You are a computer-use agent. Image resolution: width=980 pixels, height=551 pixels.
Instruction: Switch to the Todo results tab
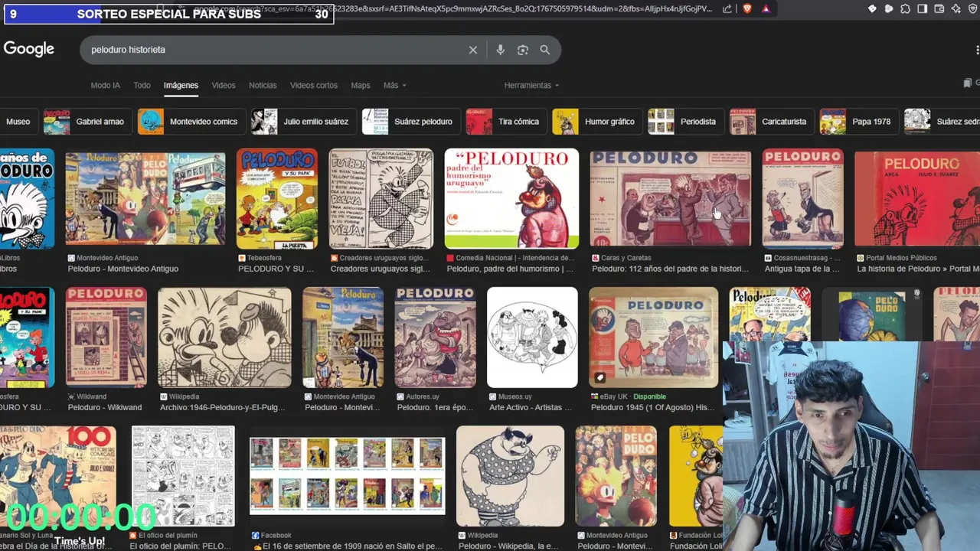coord(142,85)
